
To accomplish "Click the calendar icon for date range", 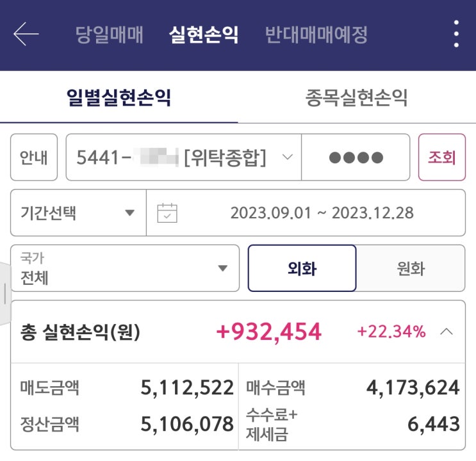I will click(x=167, y=213).
